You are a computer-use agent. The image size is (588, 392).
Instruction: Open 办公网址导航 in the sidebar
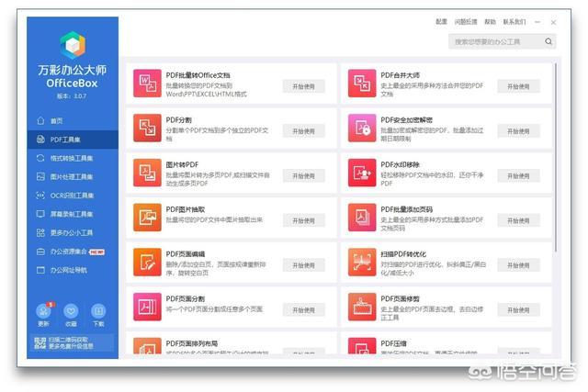coord(73,270)
